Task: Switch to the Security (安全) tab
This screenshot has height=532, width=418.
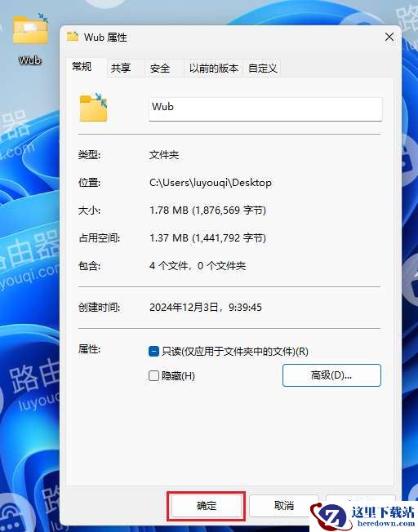Action: click(x=160, y=69)
